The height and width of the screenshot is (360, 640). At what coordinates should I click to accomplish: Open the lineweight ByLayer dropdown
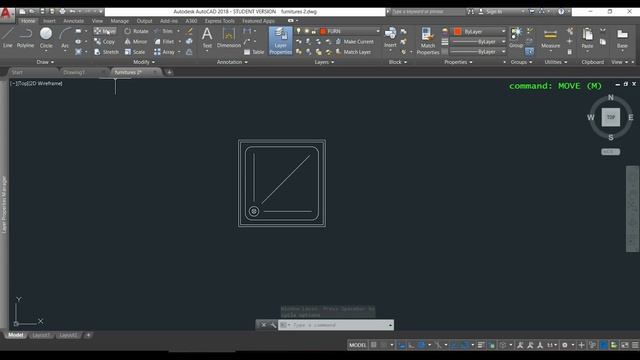[x=503, y=42]
